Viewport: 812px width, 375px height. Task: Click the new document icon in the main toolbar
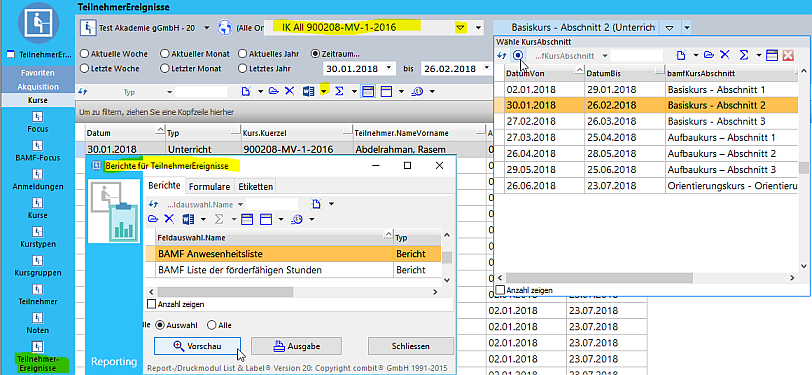pyautogui.click(x=246, y=92)
